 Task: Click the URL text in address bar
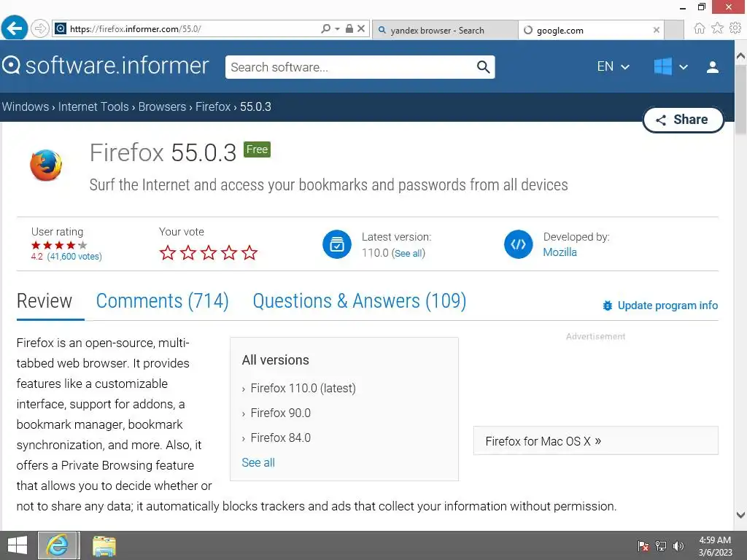tap(135, 29)
